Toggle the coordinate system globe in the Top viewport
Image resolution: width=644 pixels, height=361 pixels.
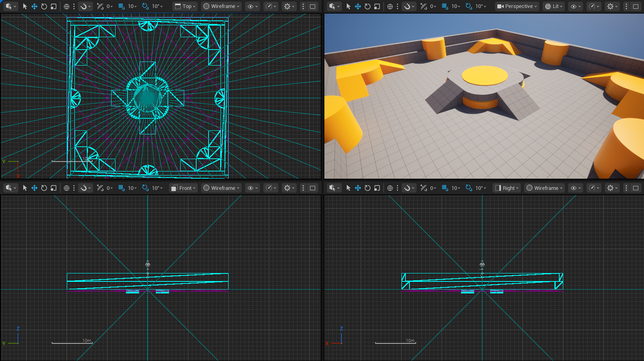coord(67,6)
